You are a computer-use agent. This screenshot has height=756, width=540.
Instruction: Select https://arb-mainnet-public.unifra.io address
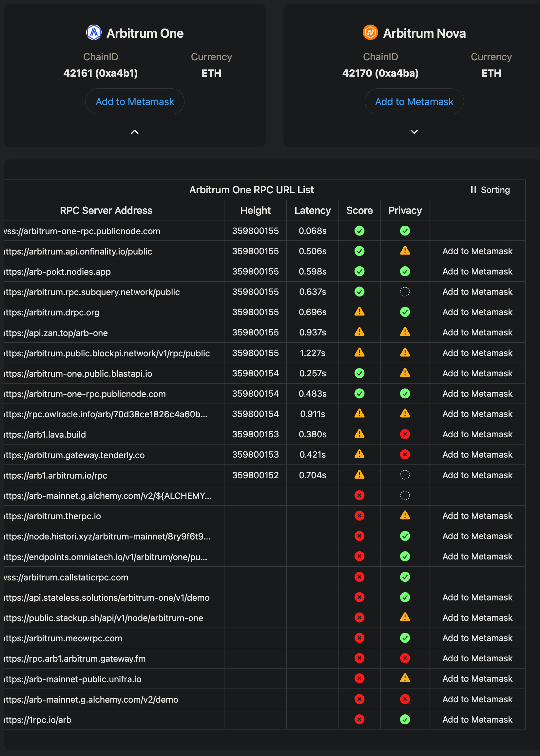point(73,679)
